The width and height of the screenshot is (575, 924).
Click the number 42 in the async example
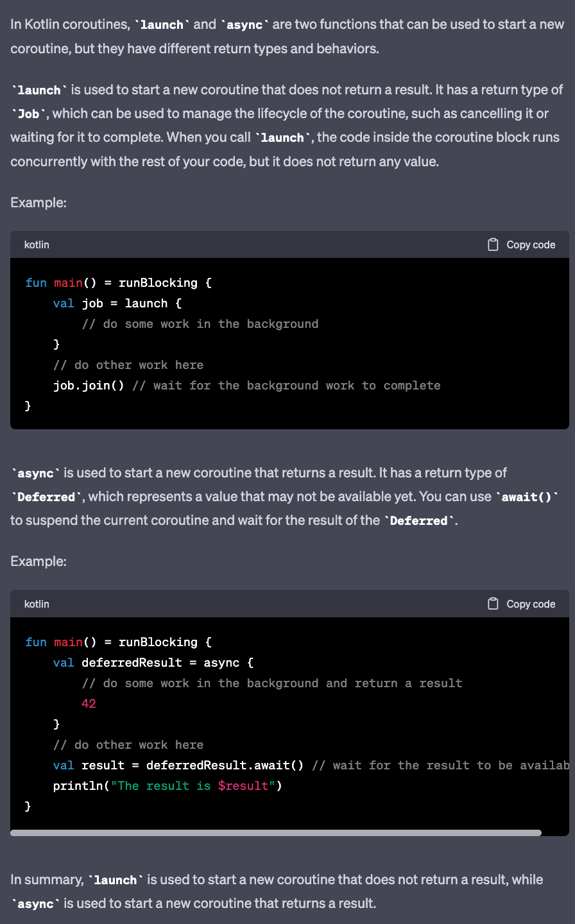tap(89, 704)
